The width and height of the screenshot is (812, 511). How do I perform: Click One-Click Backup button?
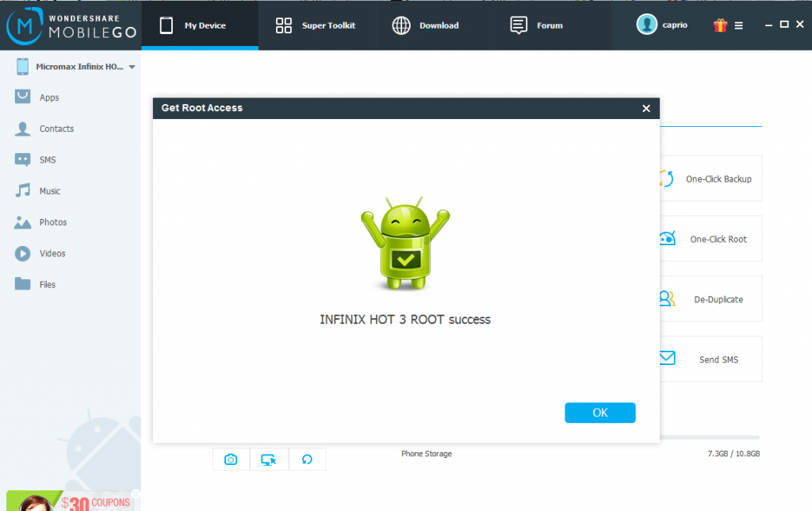point(710,179)
